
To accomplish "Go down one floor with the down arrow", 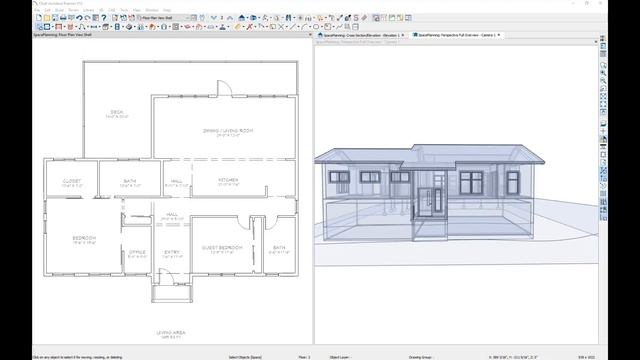I will tap(214, 18).
